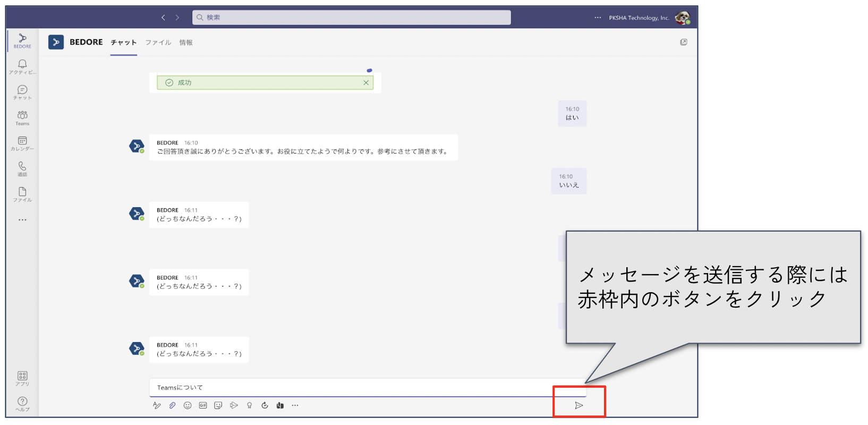The width and height of the screenshot is (868, 425).
Task: Click the message input containing Teamsについて
Action: (x=368, y=387)
